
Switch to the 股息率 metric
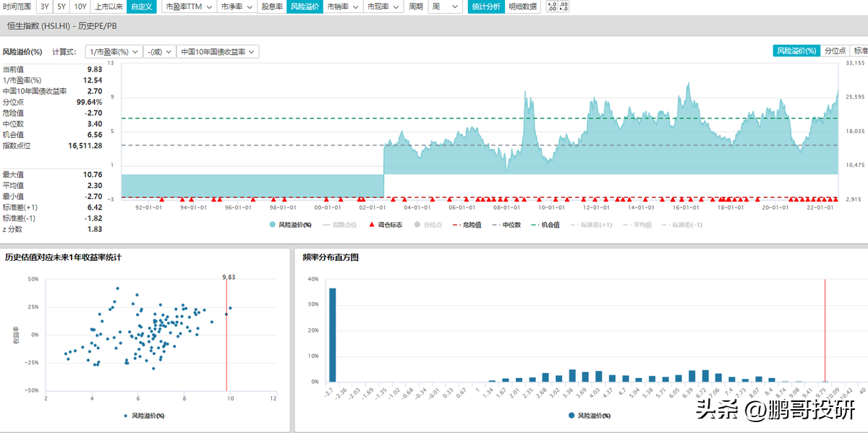[x=271, y=7]
